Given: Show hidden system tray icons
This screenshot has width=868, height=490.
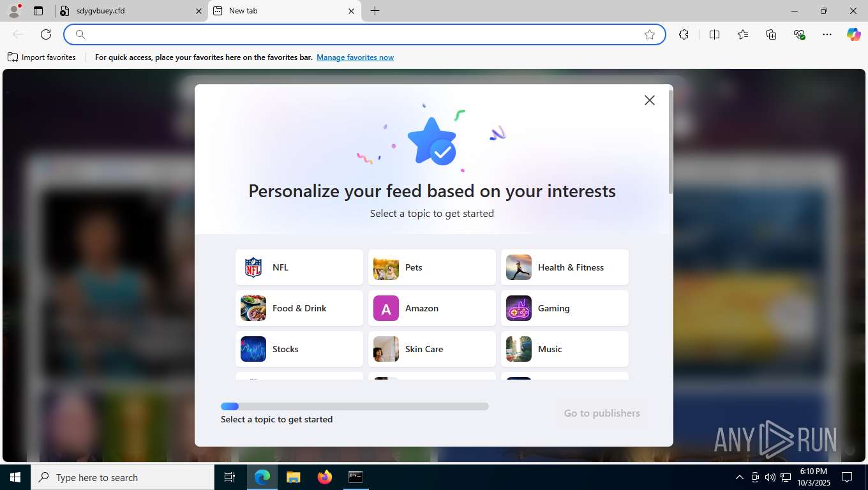Looking at the screenshot, I should click(739, 477).
